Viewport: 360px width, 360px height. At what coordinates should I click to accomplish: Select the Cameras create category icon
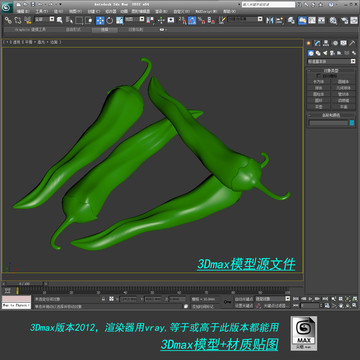(332, 53)
